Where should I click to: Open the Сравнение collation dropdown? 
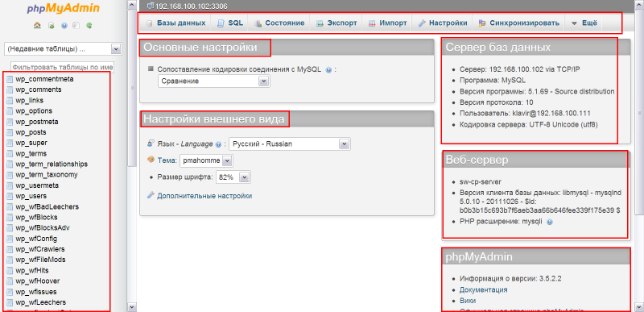[x=213, y=81]
